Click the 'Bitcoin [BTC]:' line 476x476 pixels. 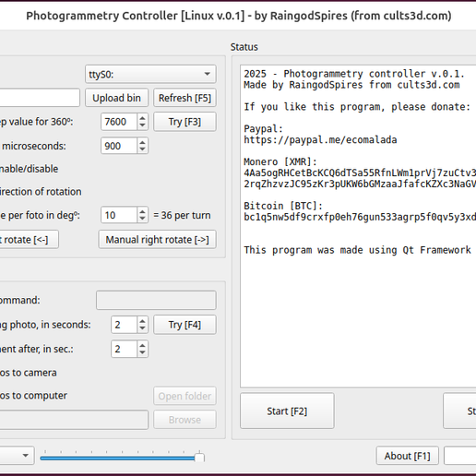(283, 206)
